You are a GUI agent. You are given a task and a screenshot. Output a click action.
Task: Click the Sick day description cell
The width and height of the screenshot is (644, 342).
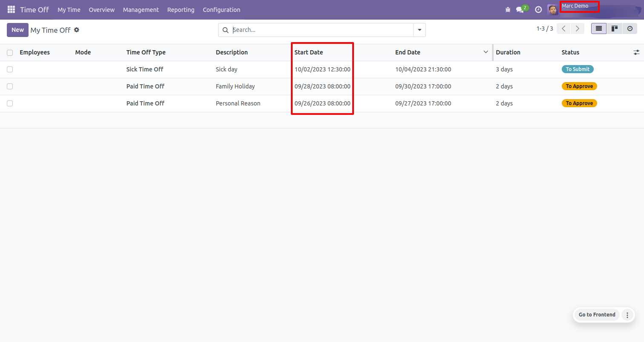(227, 69)
